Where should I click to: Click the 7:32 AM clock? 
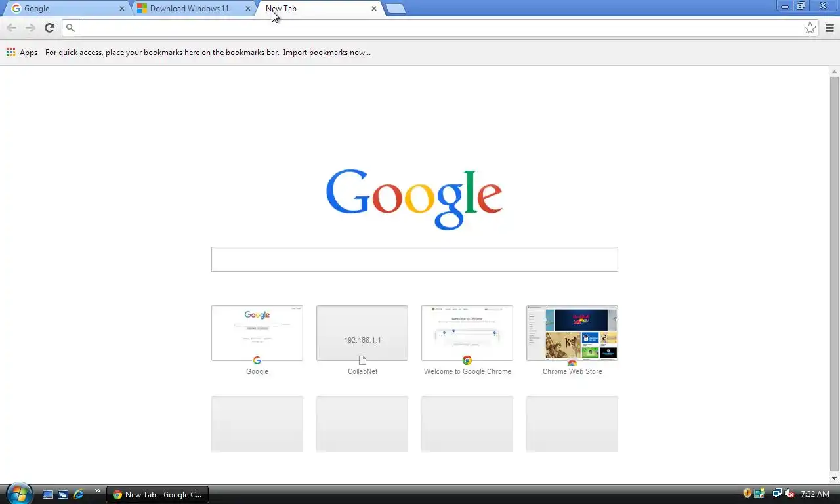point(815,493)
